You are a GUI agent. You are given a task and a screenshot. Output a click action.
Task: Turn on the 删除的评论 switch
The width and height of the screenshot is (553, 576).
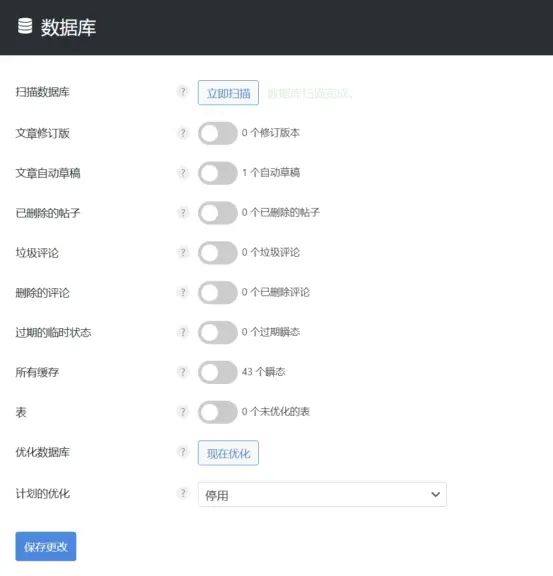218,293
